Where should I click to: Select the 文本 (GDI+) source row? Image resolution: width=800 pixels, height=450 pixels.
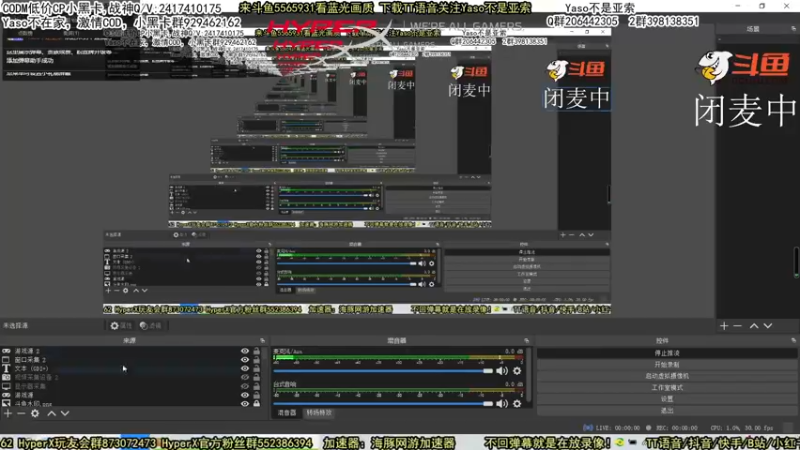point(131,368)
